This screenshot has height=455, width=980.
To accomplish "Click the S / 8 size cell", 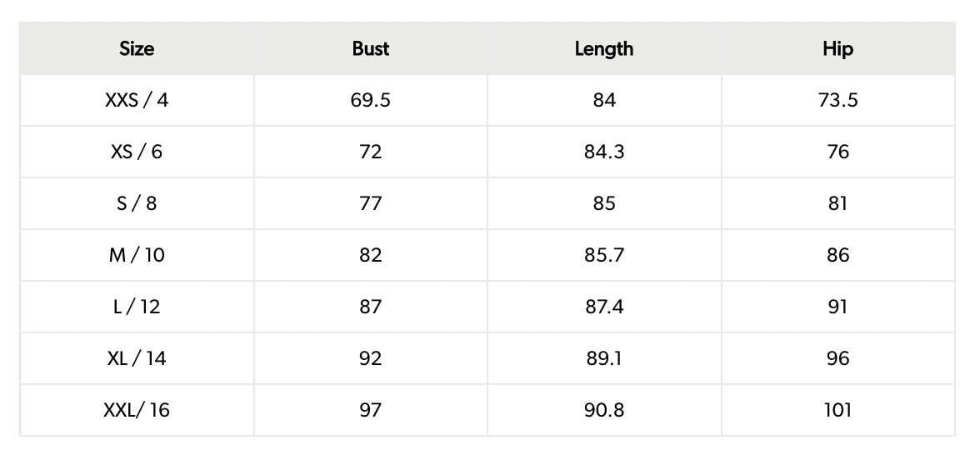I will [137, 204].
